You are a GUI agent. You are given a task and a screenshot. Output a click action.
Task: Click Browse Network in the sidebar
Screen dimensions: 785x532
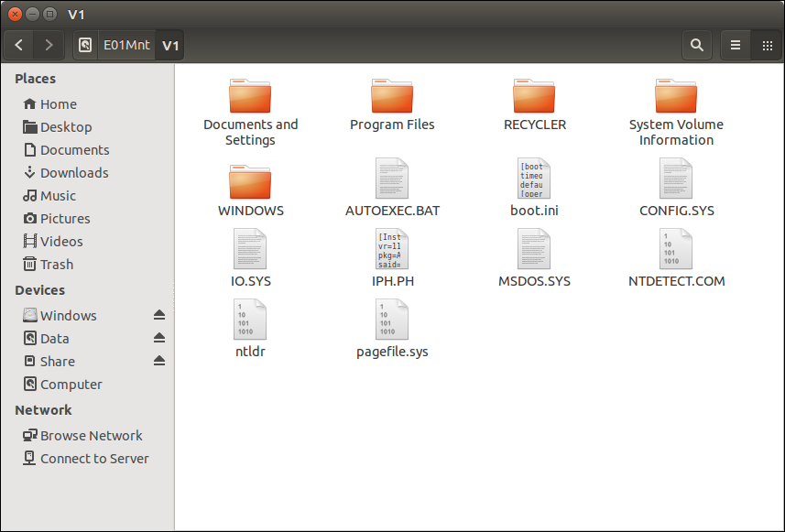point(88,436)
